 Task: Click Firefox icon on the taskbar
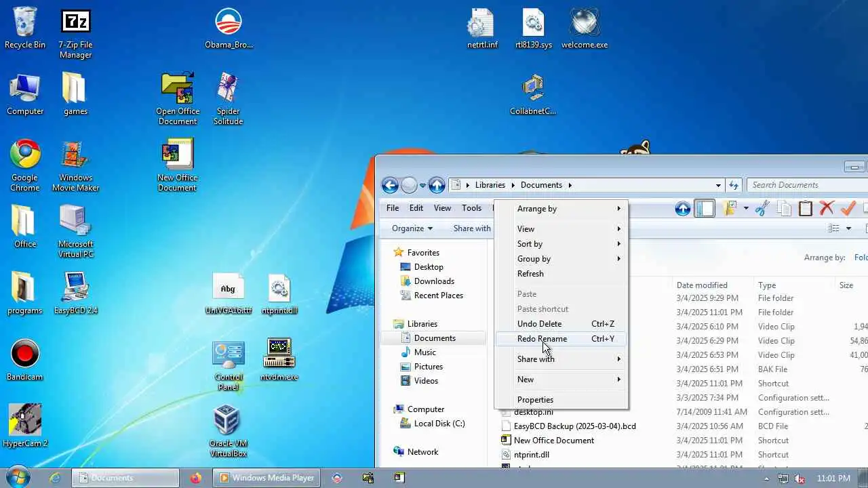[x=196, y=478]
